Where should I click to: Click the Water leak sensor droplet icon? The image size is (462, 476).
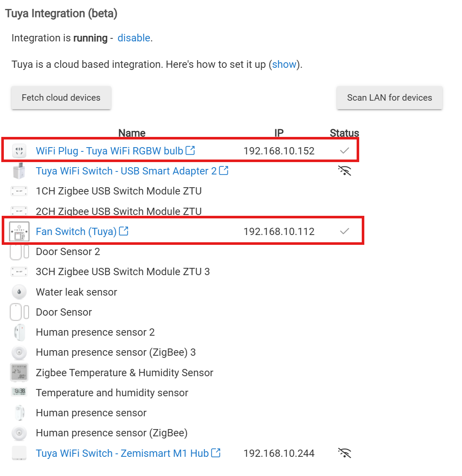tap(19, 292)
